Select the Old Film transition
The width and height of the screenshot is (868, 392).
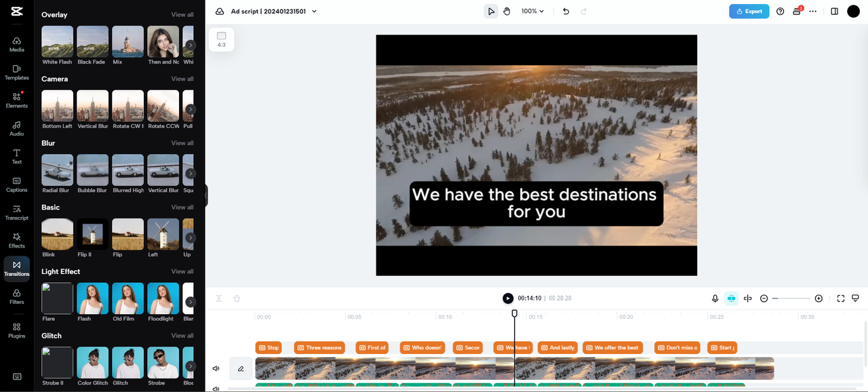click(x=127, y=302)
